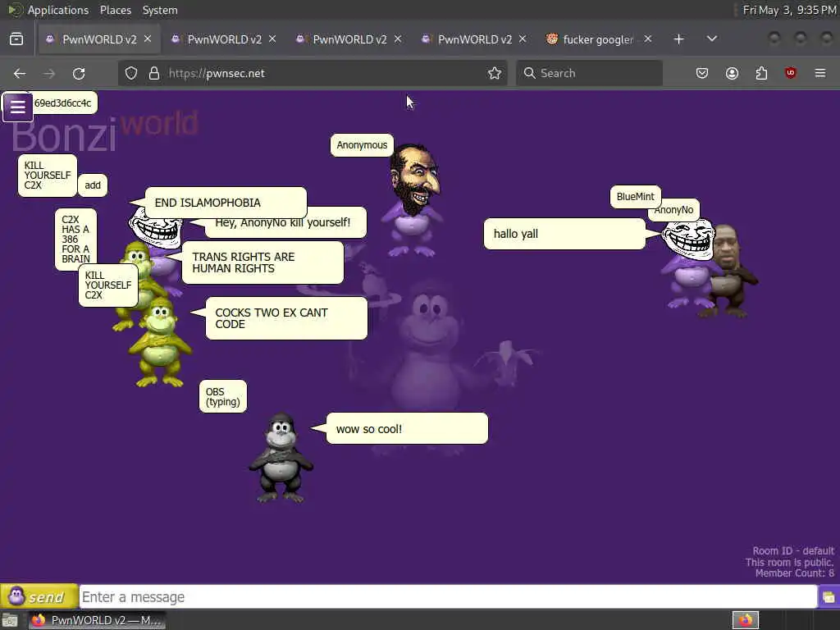This screenshot has height=630, width=840.
Task: Close the fucker googler tab
Action: pos(648,39)
